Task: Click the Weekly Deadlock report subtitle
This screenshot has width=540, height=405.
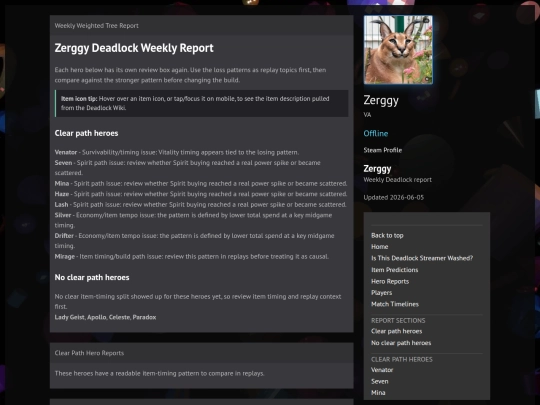Action: pyautogui.click(x=397, y=179)
